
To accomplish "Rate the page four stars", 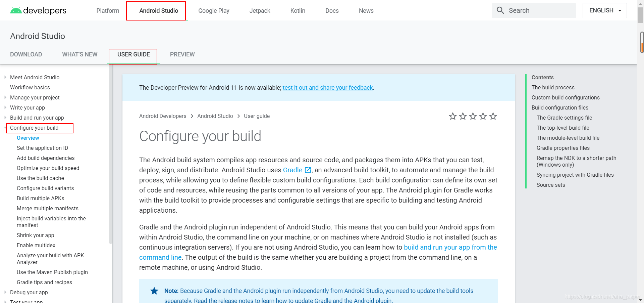I will click(483, 116).
